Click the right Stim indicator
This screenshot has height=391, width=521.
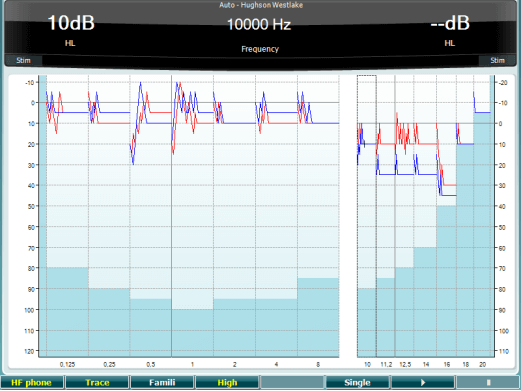tap(497, 61)
